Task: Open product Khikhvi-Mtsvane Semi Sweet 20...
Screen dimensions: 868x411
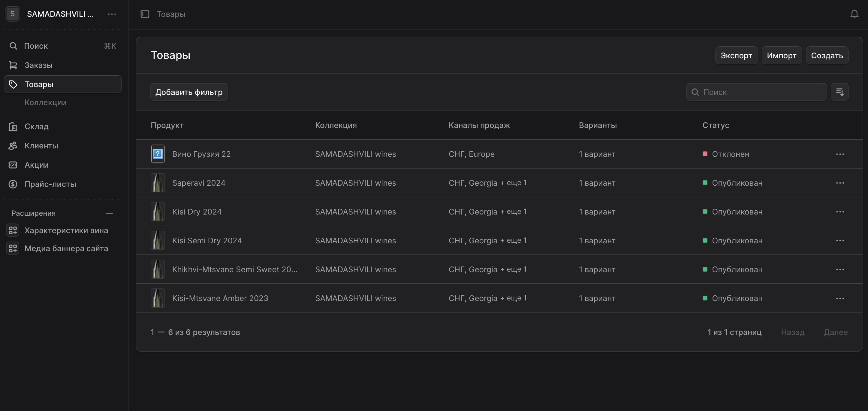Action: pyautogui.click(x=235, y=269)
